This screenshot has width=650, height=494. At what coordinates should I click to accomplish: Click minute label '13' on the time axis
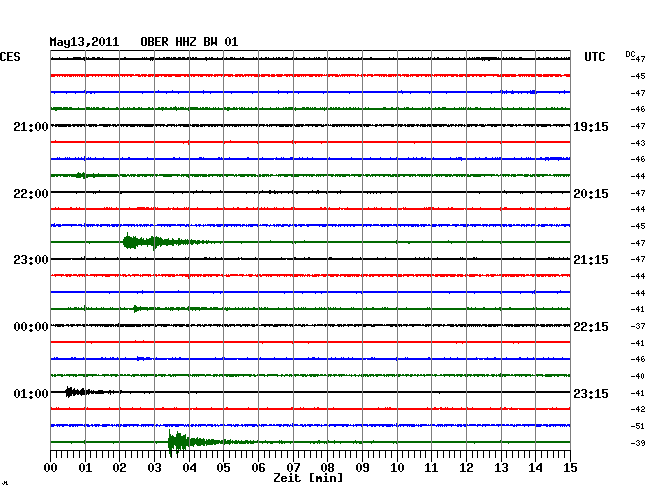tap(501, 468)
